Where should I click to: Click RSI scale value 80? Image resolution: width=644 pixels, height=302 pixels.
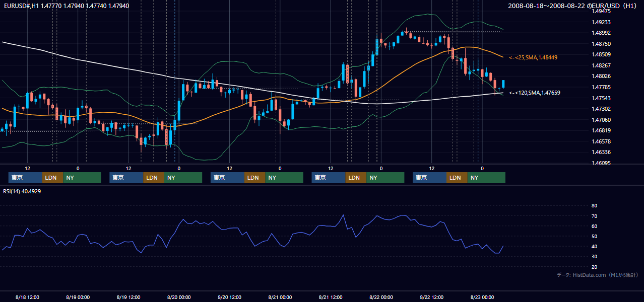pos(594,206)
